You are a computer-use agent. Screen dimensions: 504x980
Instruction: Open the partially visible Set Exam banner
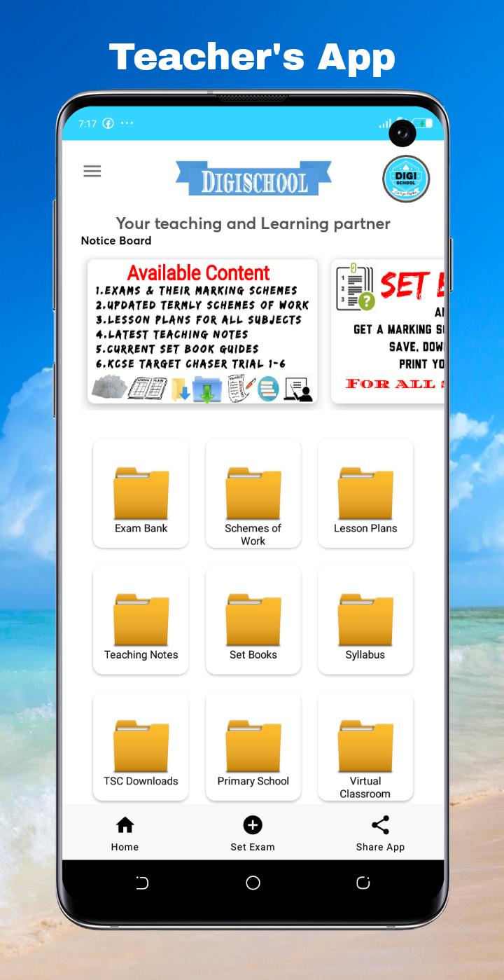[x=387, y=331]
